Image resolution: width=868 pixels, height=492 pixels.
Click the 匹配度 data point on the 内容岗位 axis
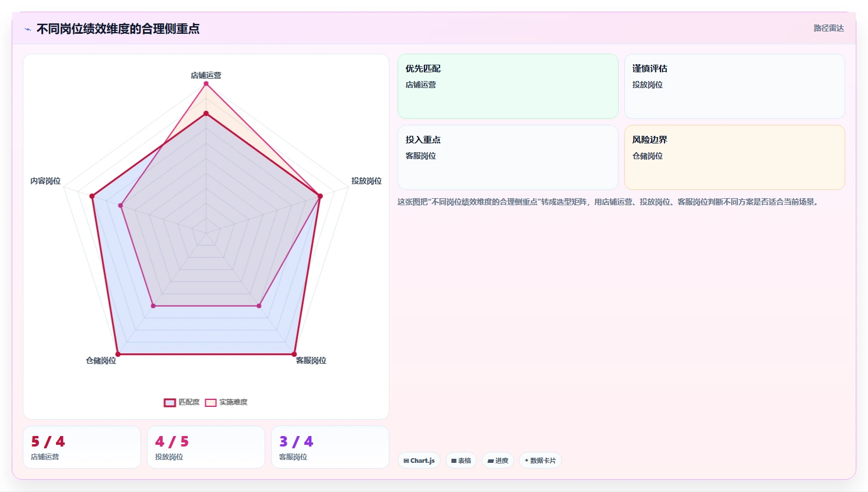tap(92, 196)
